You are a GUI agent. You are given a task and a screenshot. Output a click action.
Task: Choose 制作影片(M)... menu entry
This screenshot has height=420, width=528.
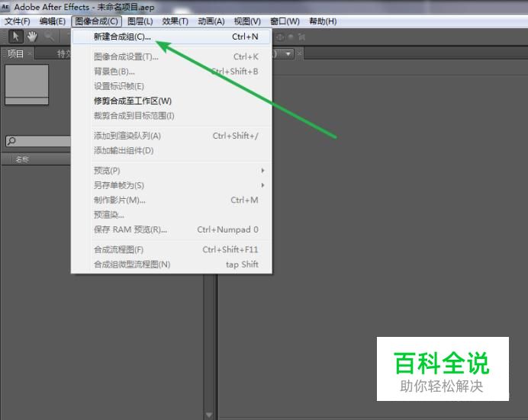(172, 200)
